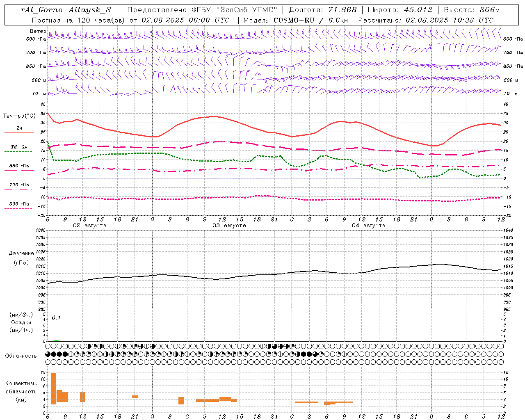Click the 02 августа date label
Image resolution: width=525 pixels, height=420 pixels.
click(90, 226)
